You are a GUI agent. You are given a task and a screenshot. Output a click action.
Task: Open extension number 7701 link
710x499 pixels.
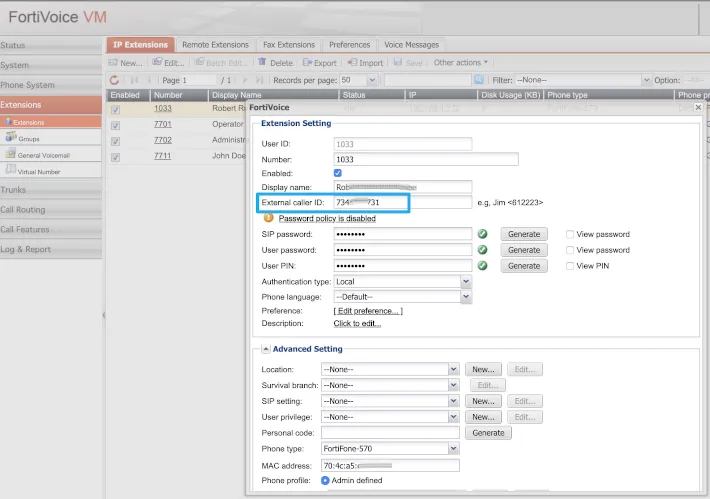pos(163,124)
